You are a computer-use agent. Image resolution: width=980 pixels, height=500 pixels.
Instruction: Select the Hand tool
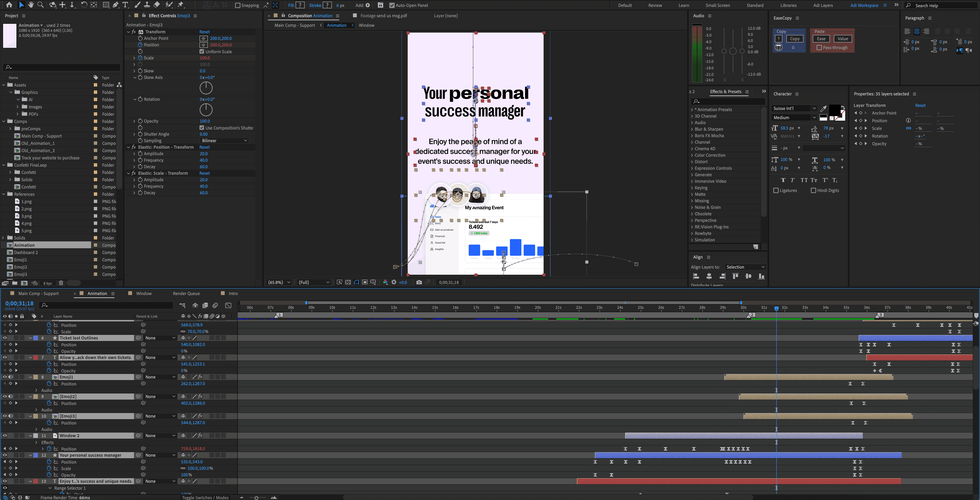coord(31,5)
